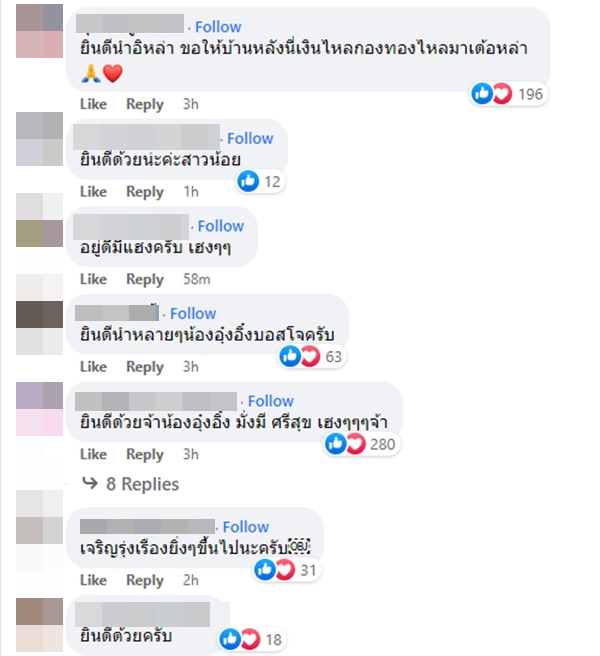This screenshot has height=656, width=600.
Task: Reply to the comment with 280 reactions
Action: 145,454
